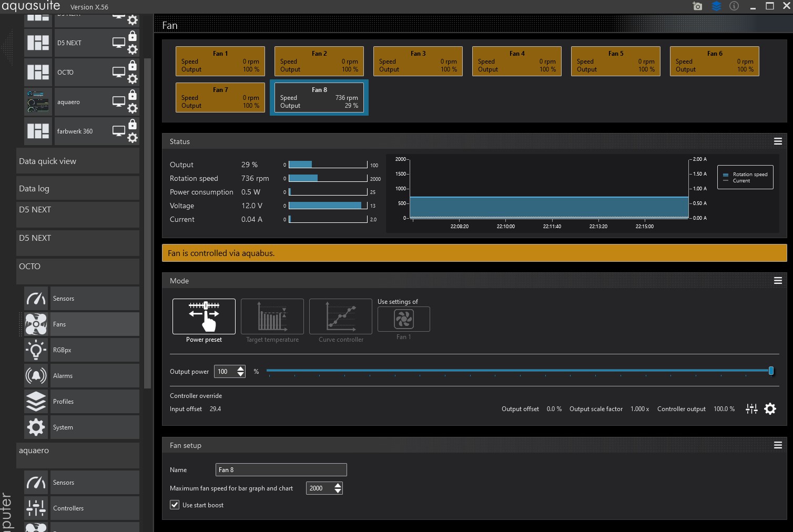Open the Fan setup panel hamburger menu
The height and width of the screenshot is (532, 793).
coord(778,445)
